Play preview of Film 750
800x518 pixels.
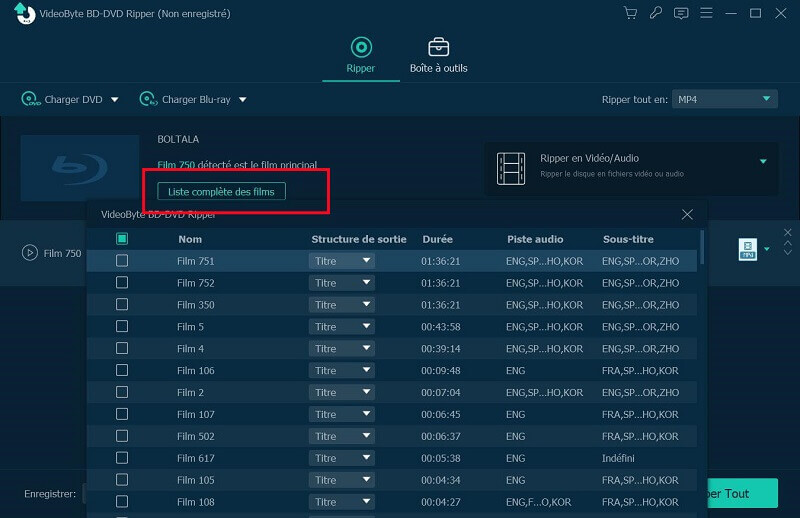(30, 253)
